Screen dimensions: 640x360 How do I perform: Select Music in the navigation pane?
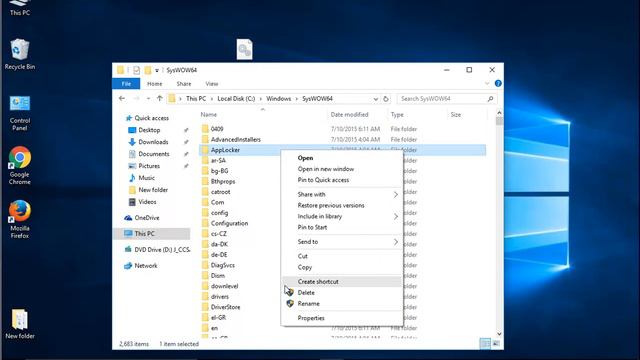pyautogui.click(x=142, y=178)
